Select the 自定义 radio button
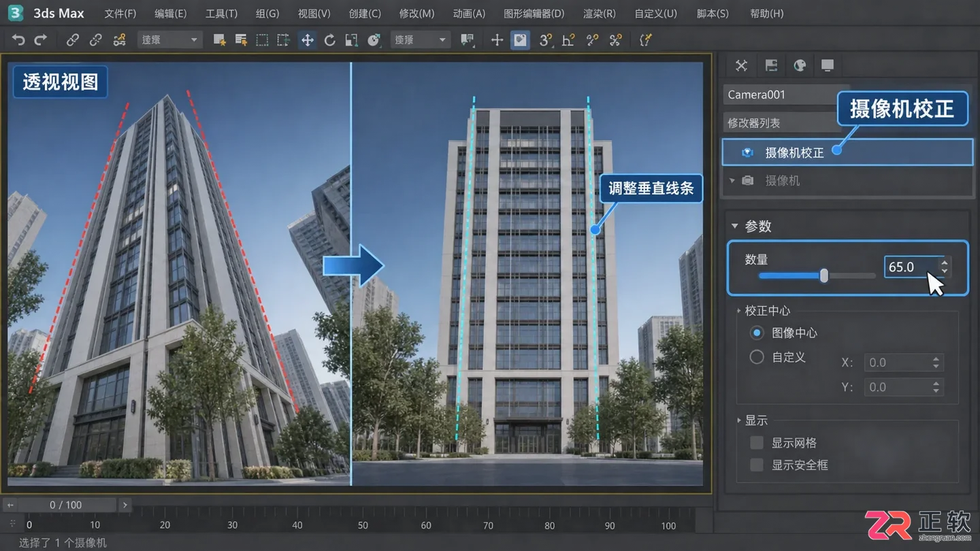 757,356
